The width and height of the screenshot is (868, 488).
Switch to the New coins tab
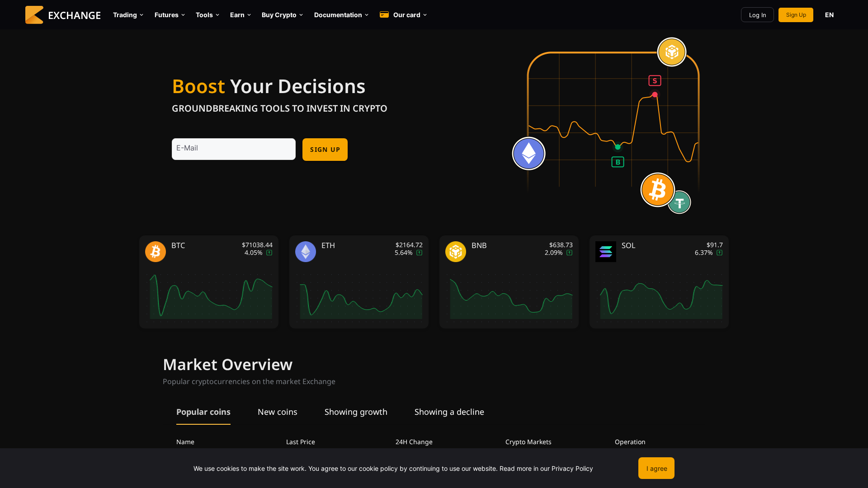coord(277,412)
